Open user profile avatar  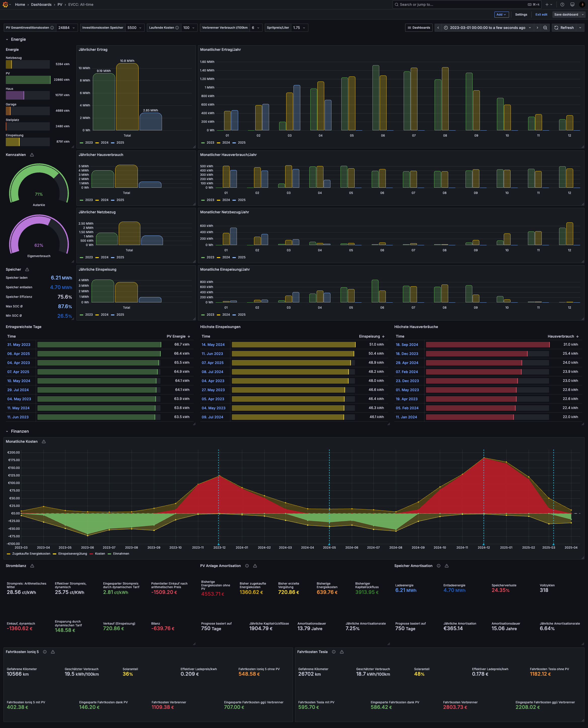coord(582,5)
